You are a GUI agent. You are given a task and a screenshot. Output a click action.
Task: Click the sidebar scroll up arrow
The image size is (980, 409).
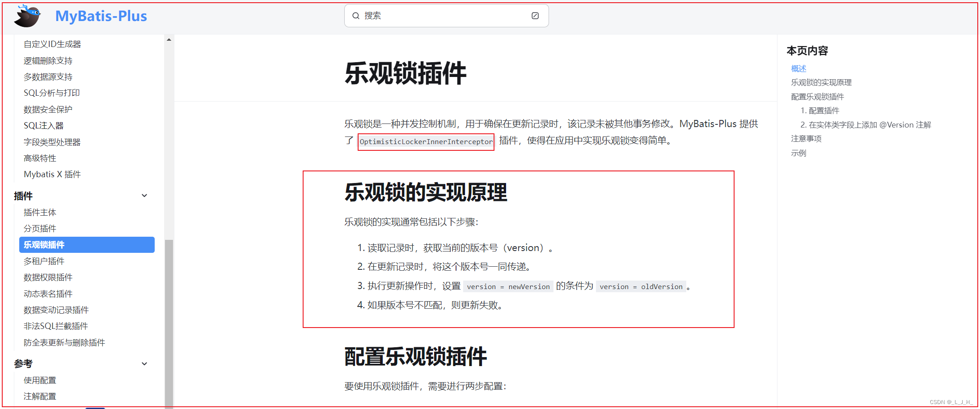(x=169, y=40)
